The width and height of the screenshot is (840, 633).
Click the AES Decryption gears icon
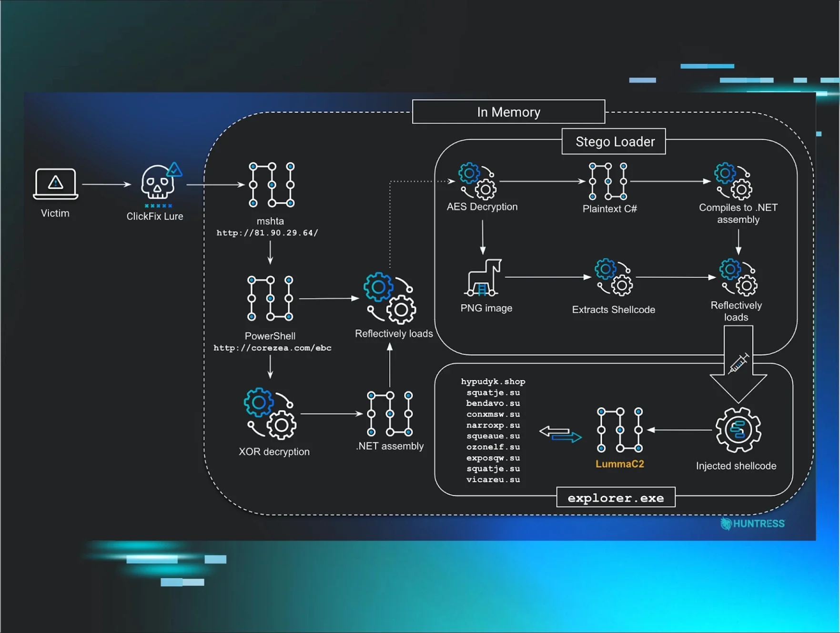tap(477, 181)
